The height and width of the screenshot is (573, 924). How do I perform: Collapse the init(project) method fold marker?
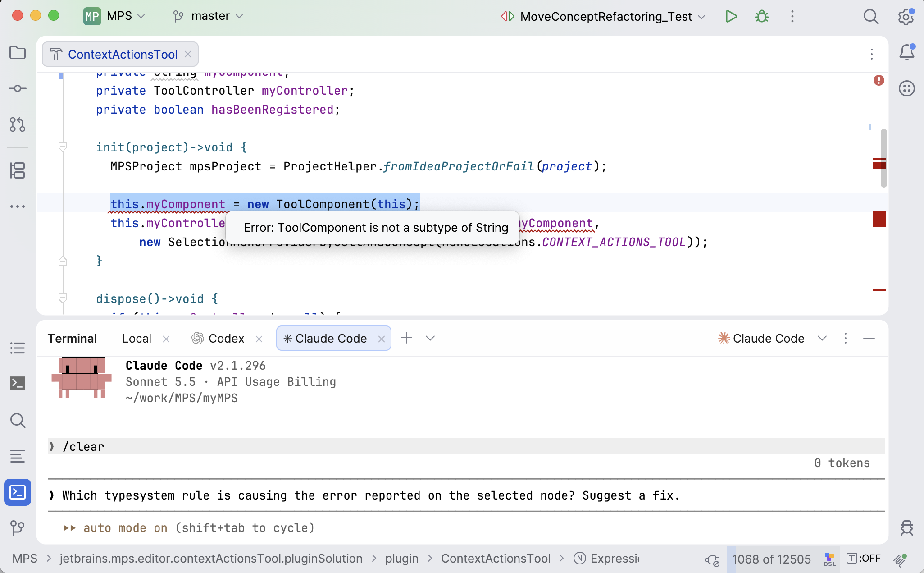(63, 147)
